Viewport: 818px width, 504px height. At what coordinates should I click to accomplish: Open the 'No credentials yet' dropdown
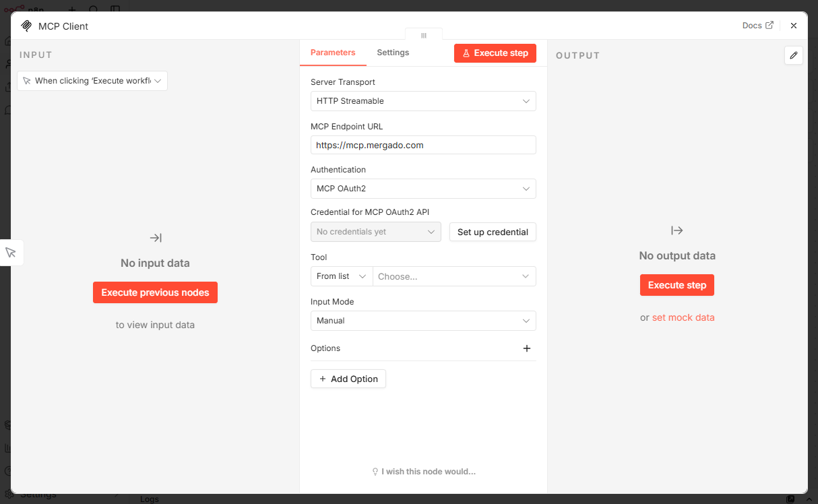(376, 232)
